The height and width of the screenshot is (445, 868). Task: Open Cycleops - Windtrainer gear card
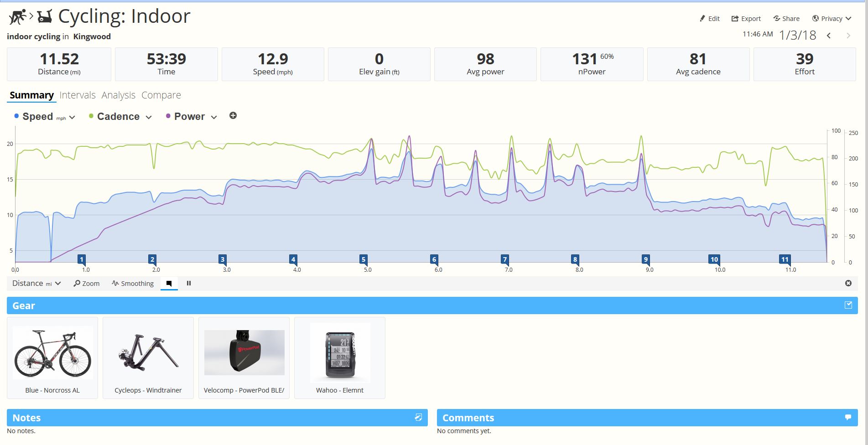[148, 358]
